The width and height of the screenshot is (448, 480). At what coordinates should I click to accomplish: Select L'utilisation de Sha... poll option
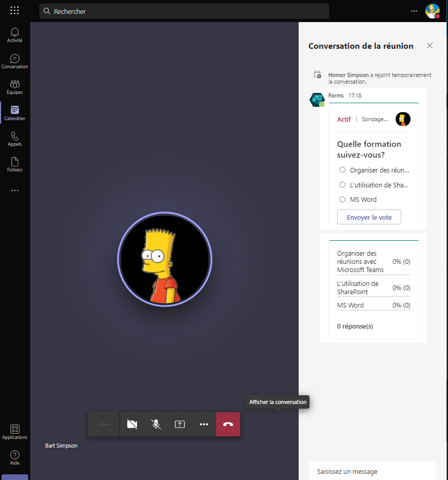pyautogui.click(x=374, y=185)
